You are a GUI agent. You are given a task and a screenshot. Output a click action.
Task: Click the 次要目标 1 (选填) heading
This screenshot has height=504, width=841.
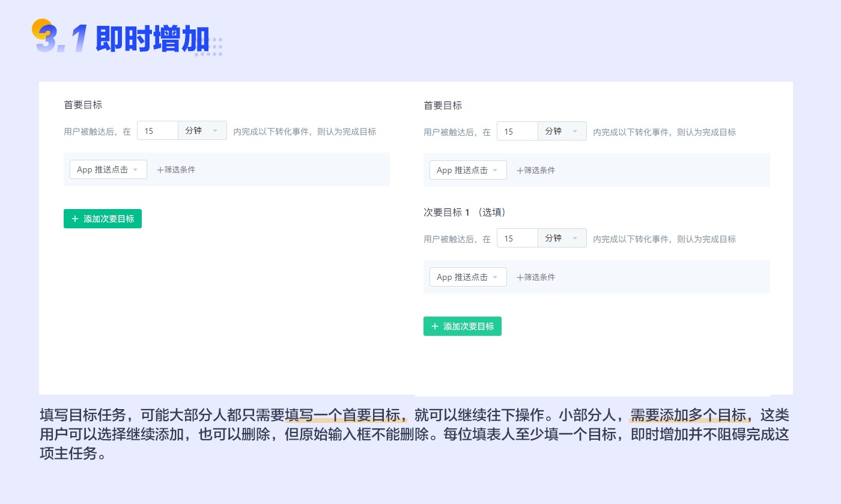coord(464,212)
